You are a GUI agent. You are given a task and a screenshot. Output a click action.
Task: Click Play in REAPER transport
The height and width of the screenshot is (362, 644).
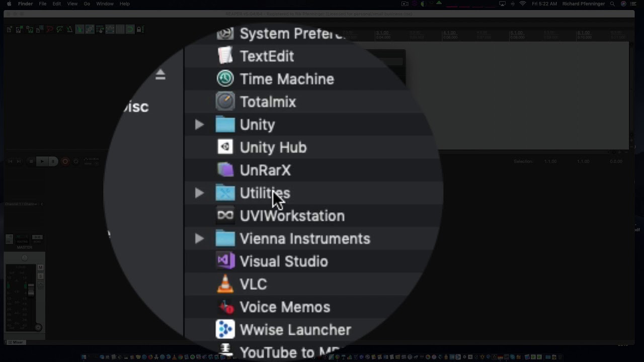(42, 161)
